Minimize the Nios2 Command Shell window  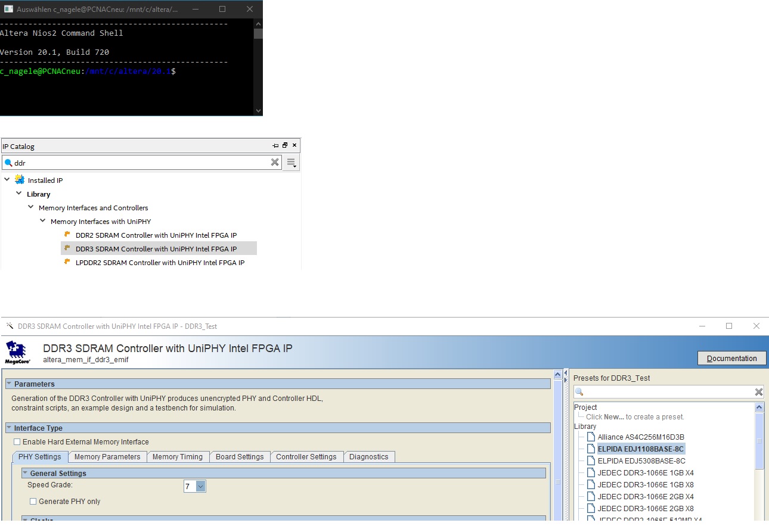point(195,9)
